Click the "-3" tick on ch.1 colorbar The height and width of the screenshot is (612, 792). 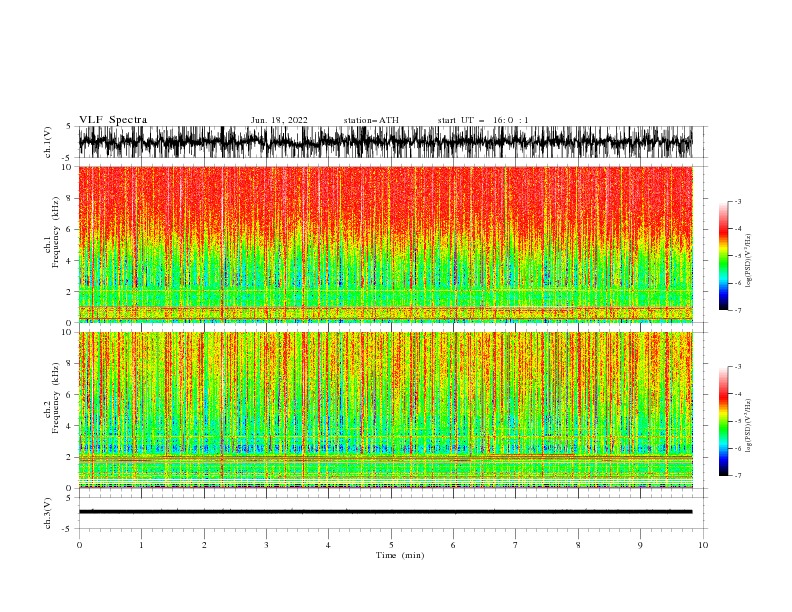[737, 201]
